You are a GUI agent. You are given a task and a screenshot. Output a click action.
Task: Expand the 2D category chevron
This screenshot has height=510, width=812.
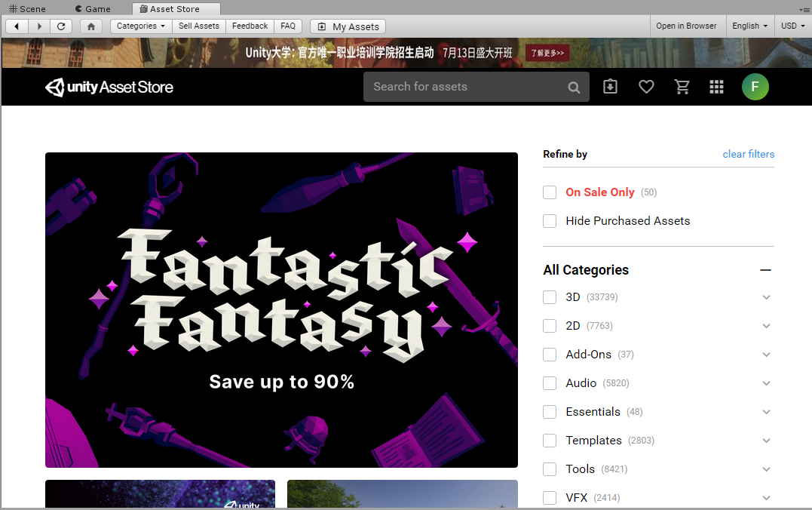click(x=767, y=325)
